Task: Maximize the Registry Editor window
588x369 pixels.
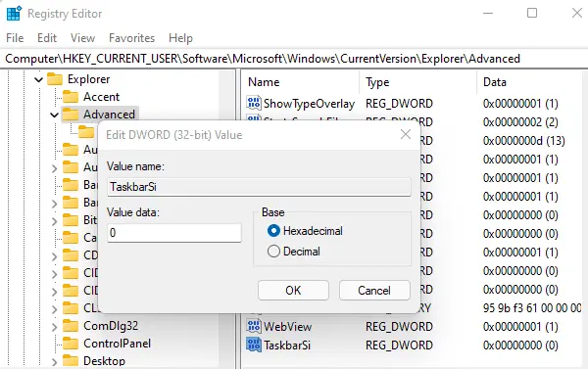Action: pos(532,13)
